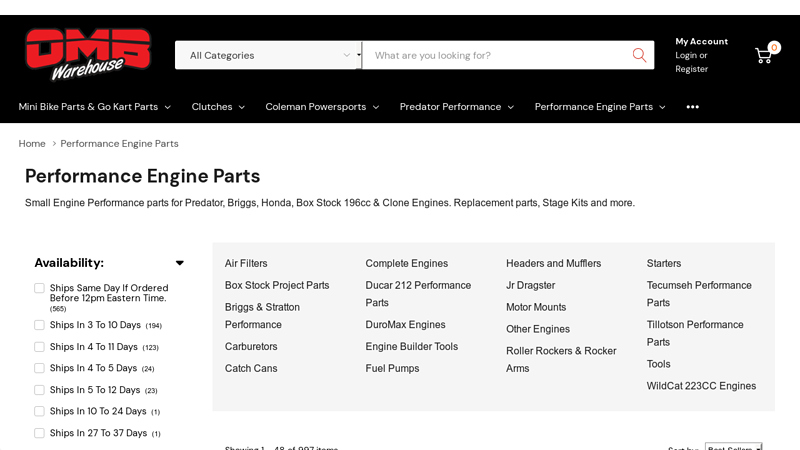Check Ships In 3 To 10 Days
This screenshot has width=800, height=450.
pos(39,325)
